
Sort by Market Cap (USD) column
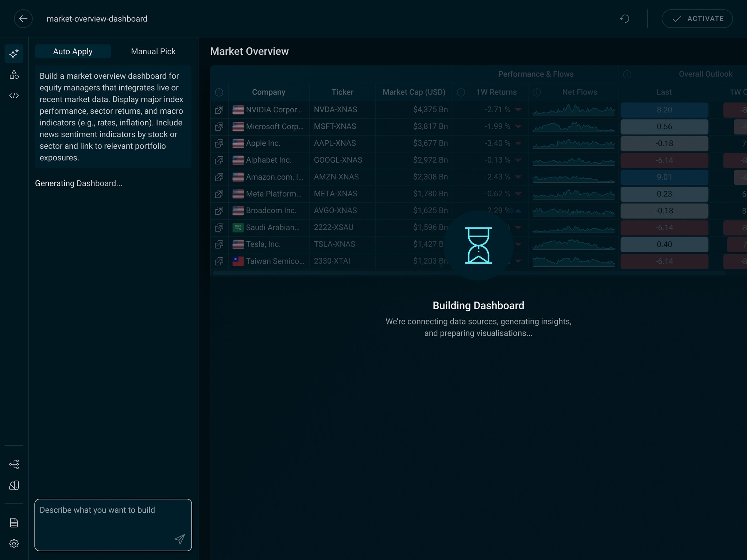click(414, 92)
